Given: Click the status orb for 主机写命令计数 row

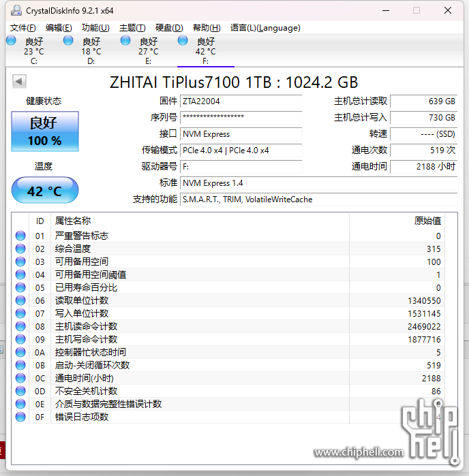Looking at the screenshot, I should coord(20,339).
